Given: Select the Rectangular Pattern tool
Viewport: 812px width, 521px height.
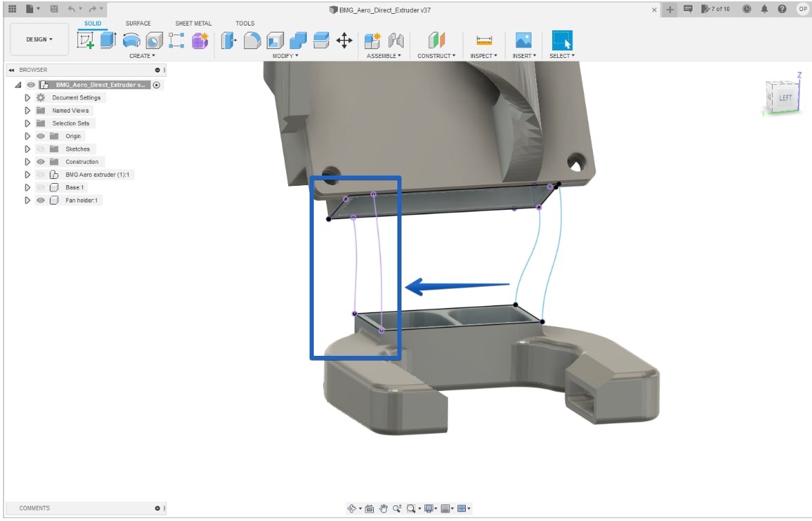Looking at the screenshot, I should click(x=177, y=40).
